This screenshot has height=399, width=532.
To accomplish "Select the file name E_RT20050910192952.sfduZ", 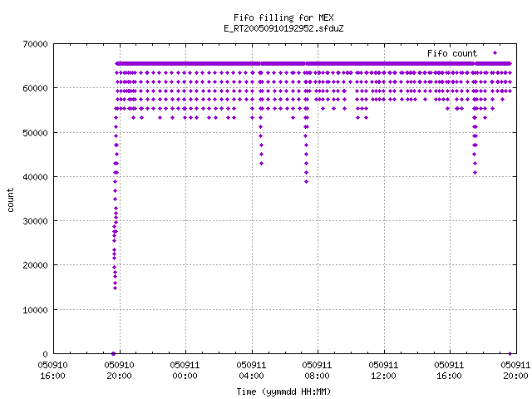I will (x=283, y=28).
